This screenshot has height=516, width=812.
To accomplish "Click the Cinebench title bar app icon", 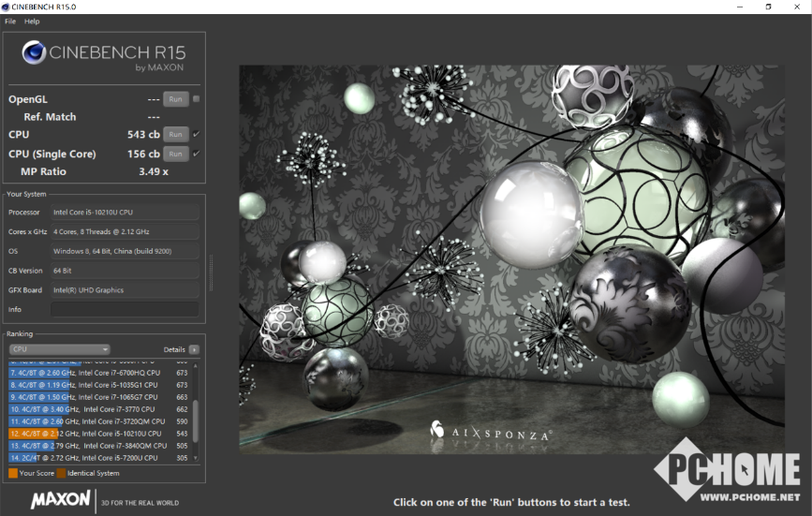I will tap(6, 7).
